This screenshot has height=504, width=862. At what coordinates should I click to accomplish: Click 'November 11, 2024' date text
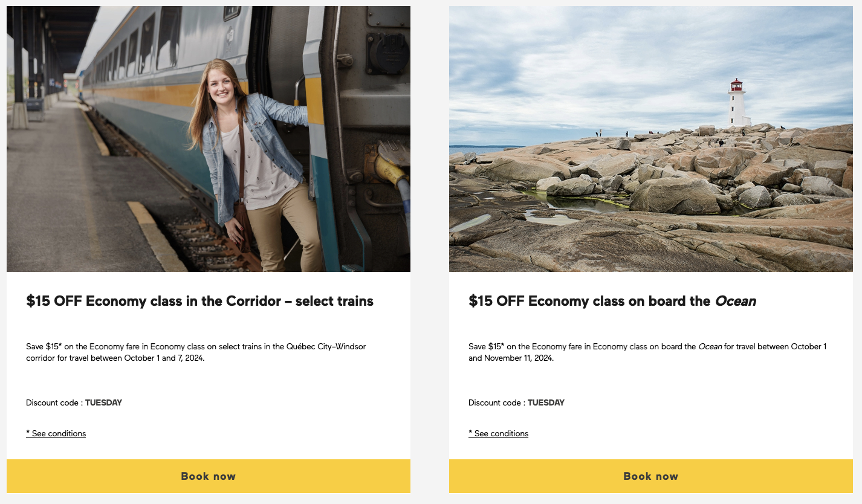[x=518, y=358]
